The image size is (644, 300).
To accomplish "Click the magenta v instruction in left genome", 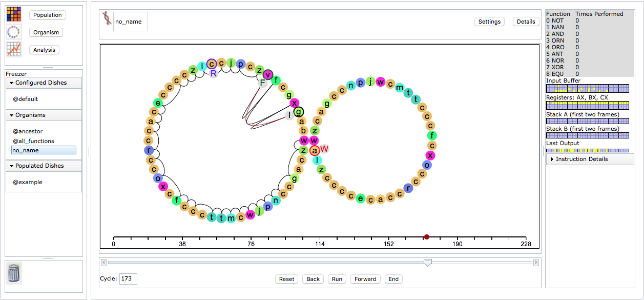I will [x=268, y=75].
